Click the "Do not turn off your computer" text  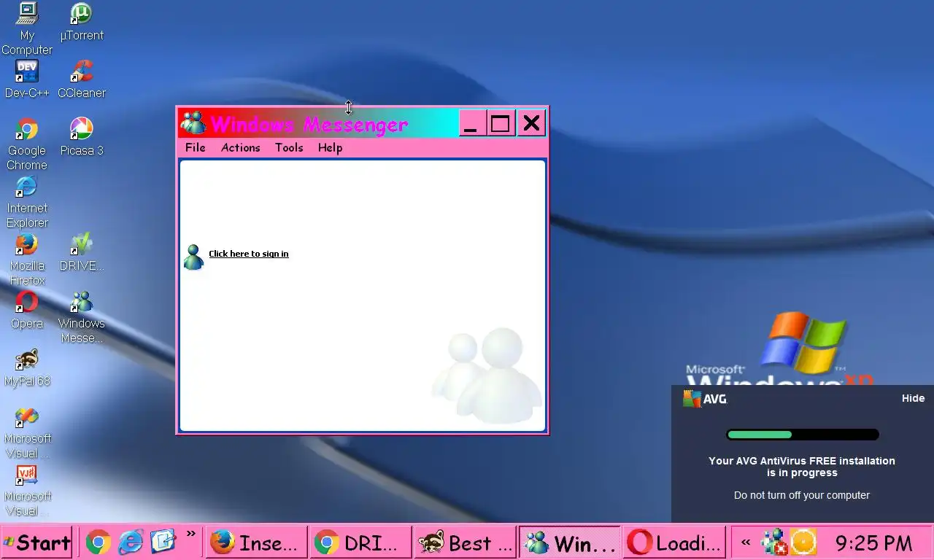[802, 495]
